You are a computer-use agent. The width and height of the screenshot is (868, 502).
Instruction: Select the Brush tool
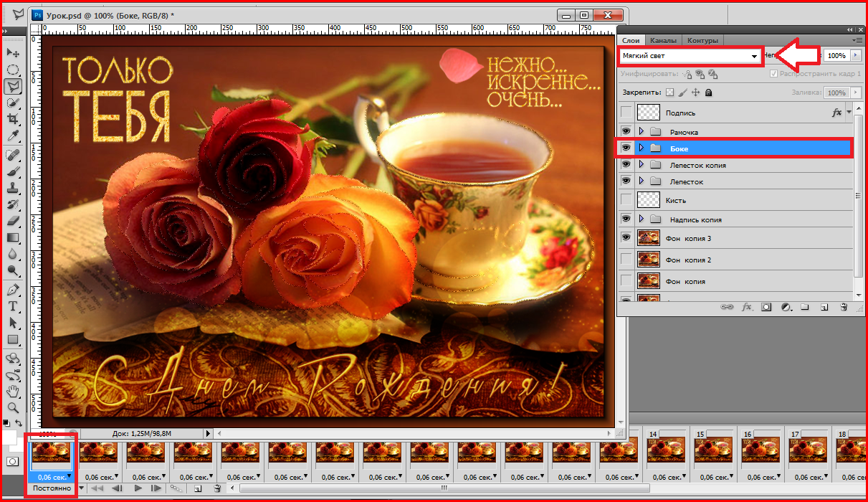tap(13, 171)
